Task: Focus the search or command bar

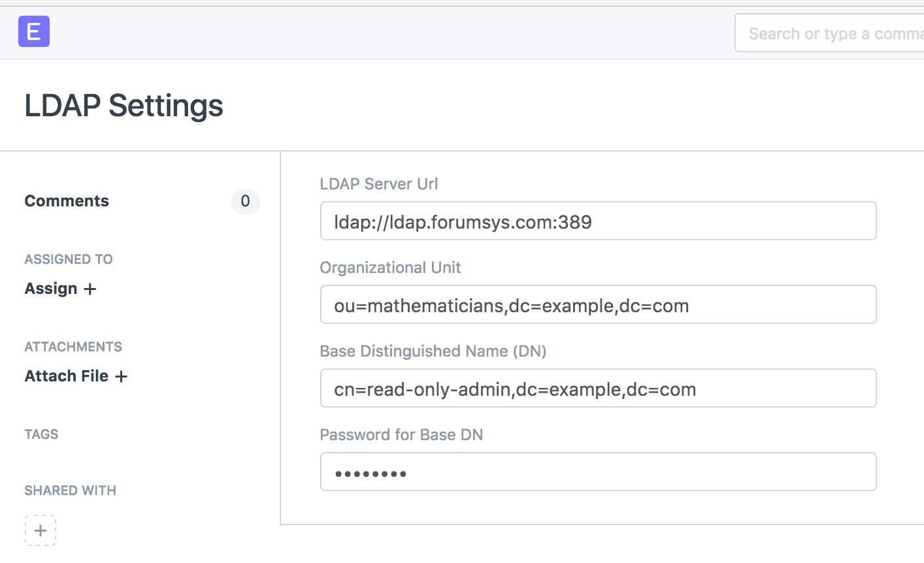Action: [830, 33]
